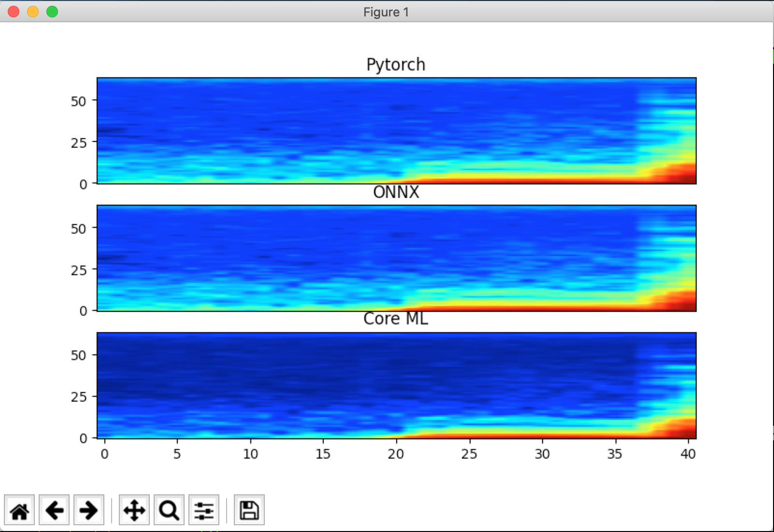Save the figure with the disk icon
774x532 pixels.
pyautogui.click(x=249, y=510)
